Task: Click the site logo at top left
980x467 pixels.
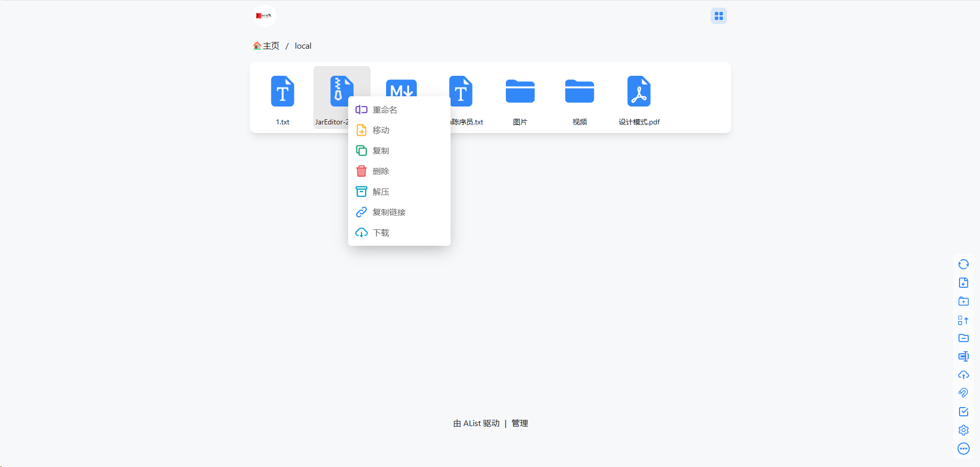Action: tap(265, 16)
